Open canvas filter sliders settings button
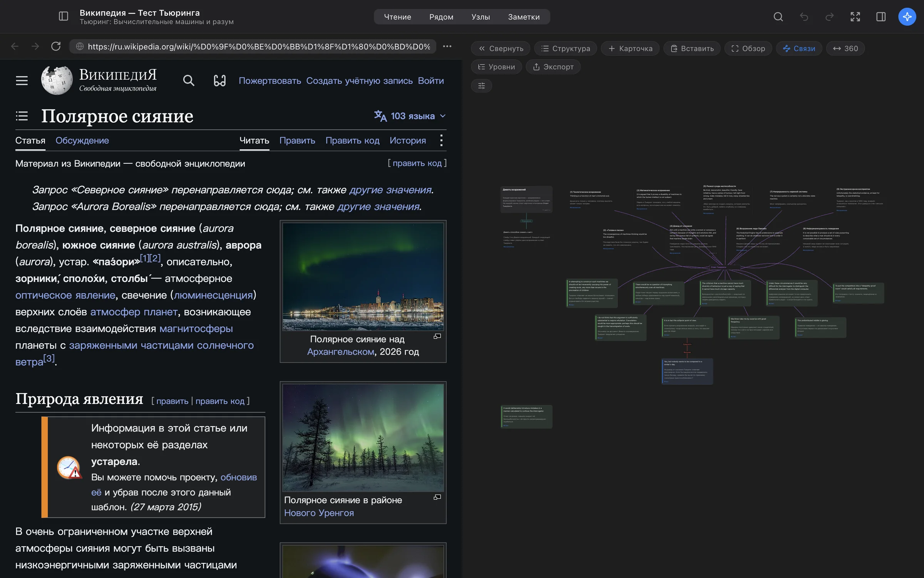 point(481,86)
